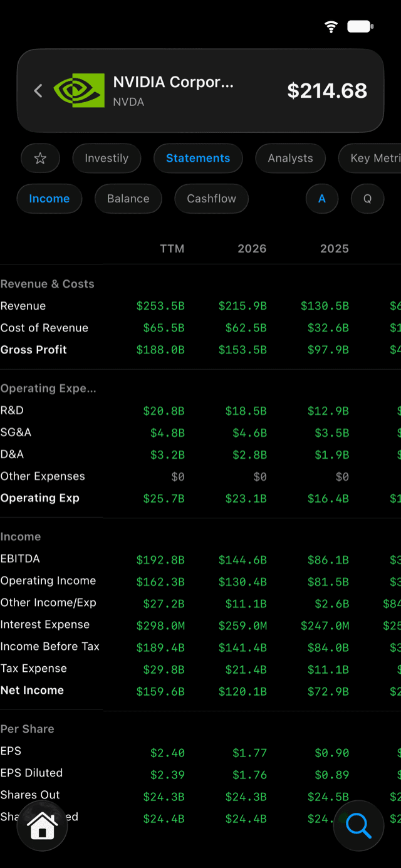Tap TTM R&D value $20.8B
Screen dimensions: 401x868
(164, 411)
